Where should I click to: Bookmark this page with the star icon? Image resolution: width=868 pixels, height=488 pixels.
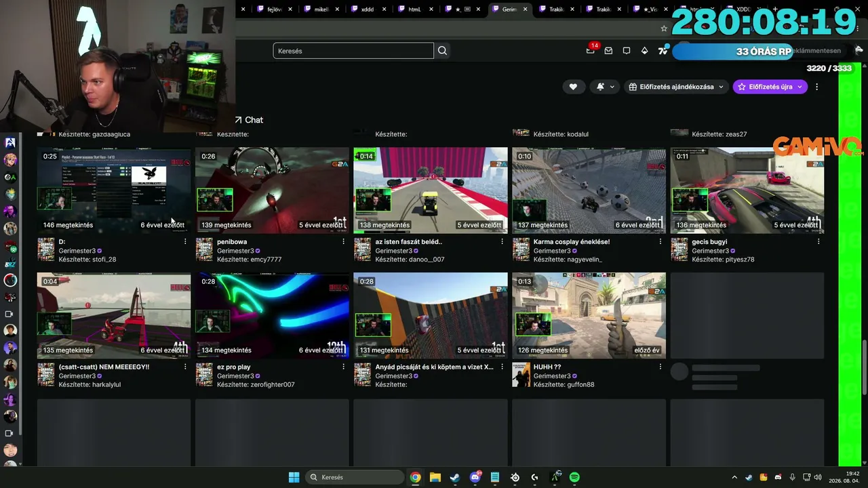coord(664,28)
